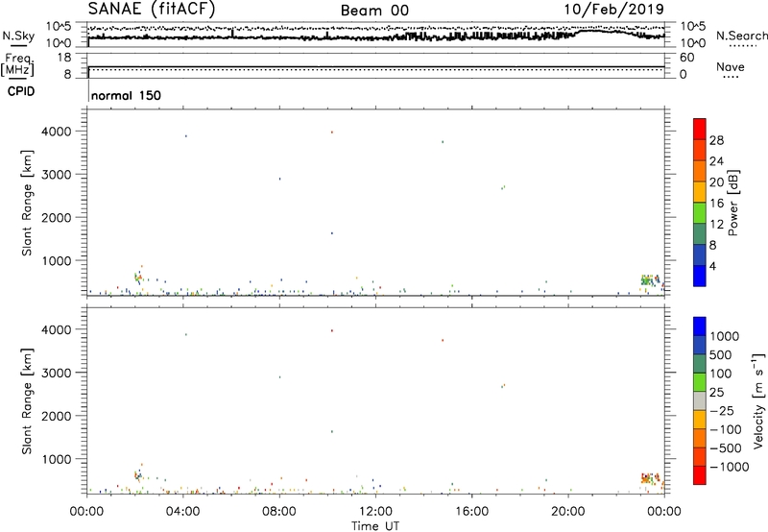Click the 'Power [dB]' colorbar label
Viewport: 768px width, 532px height.
click(732, 203)
